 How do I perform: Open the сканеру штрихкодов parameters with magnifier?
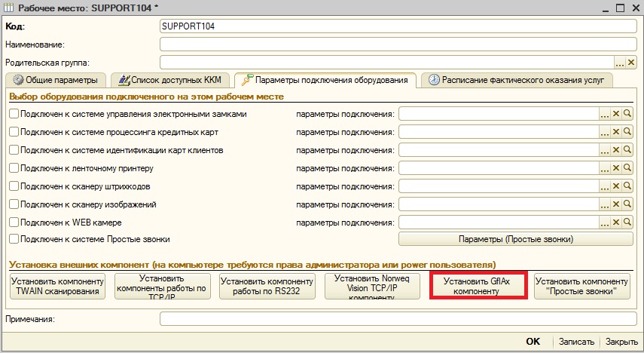(627, 186)
